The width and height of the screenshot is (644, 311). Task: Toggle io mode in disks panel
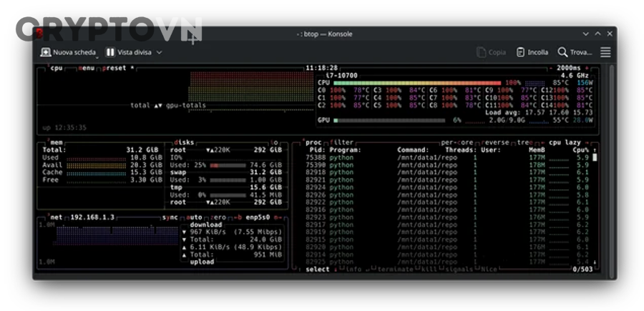[x=274, y=142]
